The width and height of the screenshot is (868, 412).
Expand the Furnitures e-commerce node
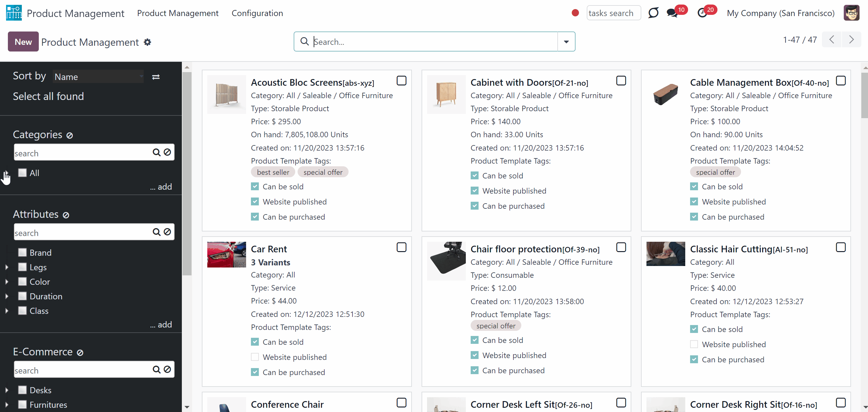click(7, 405)
